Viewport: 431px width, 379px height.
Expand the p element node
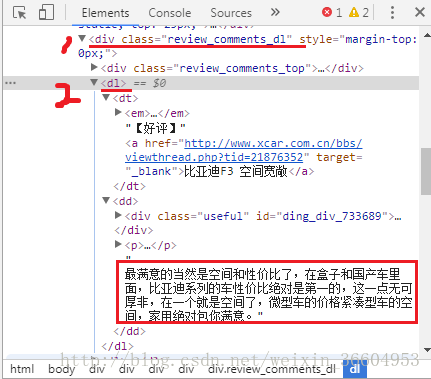point(118,244)
